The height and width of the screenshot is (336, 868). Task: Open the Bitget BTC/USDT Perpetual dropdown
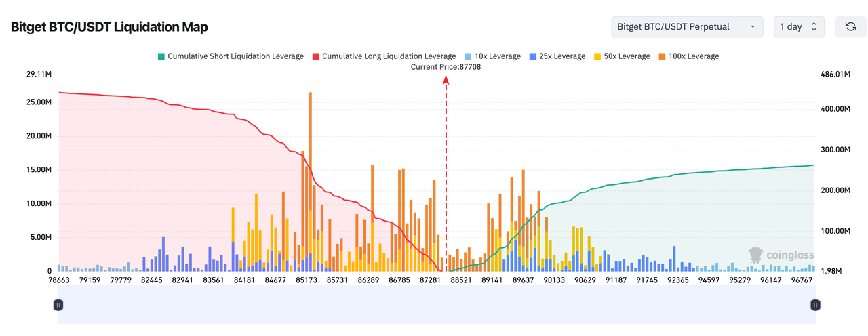[x=686, y=27]
